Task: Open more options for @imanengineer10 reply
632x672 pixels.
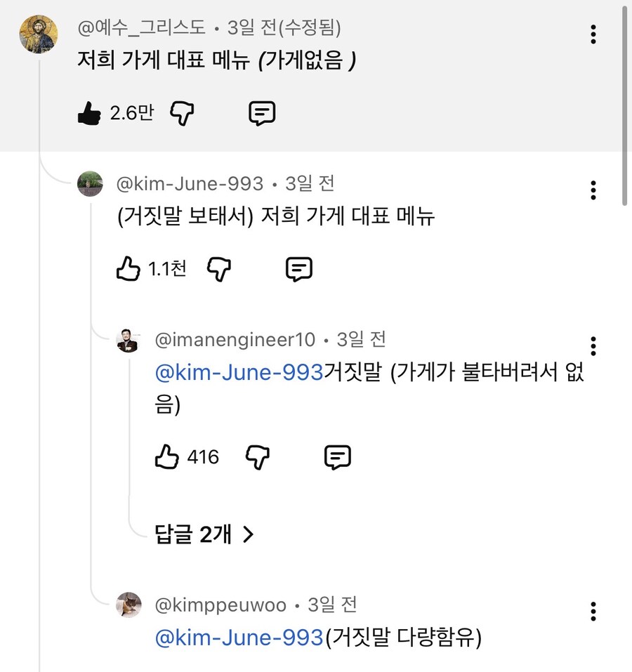Action: pyautogui.click(x=593, y=345)
